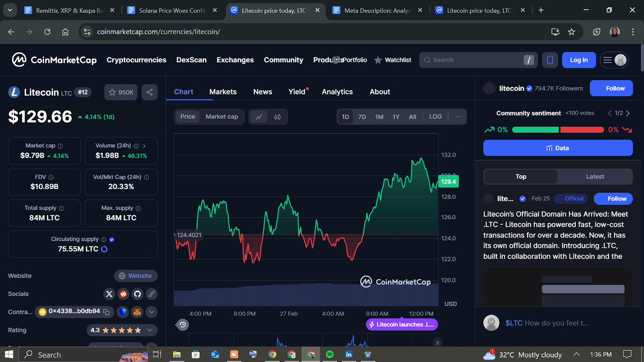Viewport: 644px width, 362px height.
Task: Expand the contract addresses dropdown
Action: pos(151,312)
